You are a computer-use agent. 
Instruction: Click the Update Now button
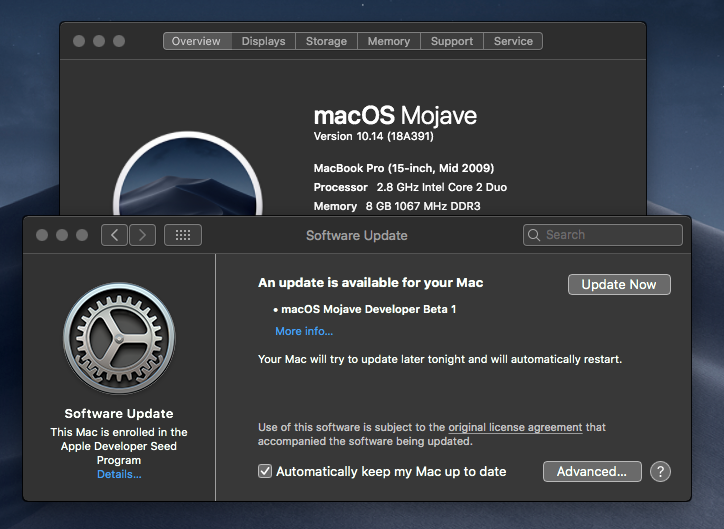tap(619, 284)
